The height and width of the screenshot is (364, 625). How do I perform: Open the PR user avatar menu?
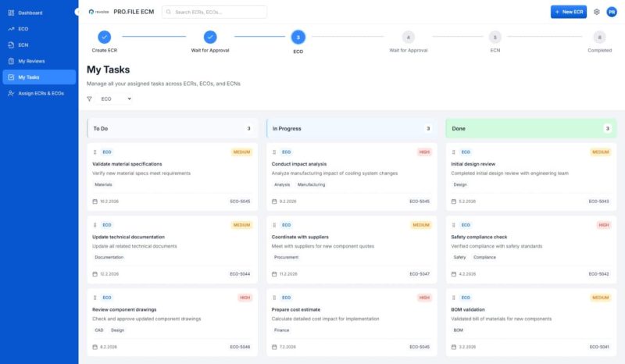(612, 12)
